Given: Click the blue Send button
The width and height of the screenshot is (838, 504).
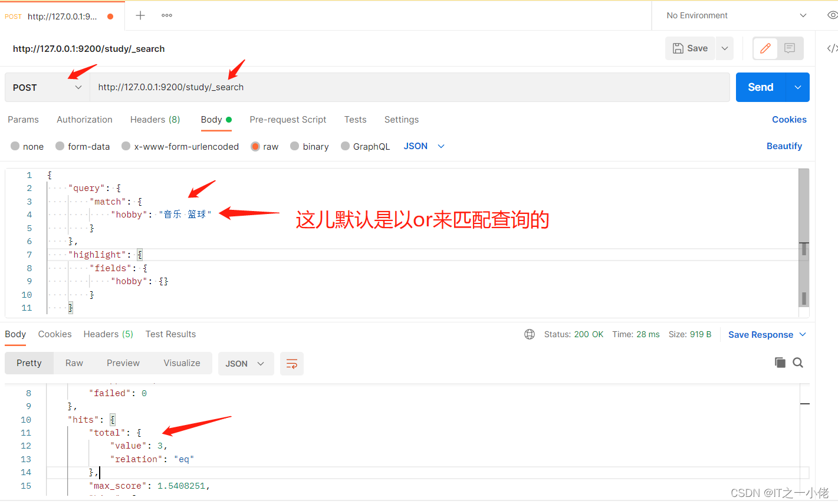Looking at the screenshot, I should pos(761,87).
